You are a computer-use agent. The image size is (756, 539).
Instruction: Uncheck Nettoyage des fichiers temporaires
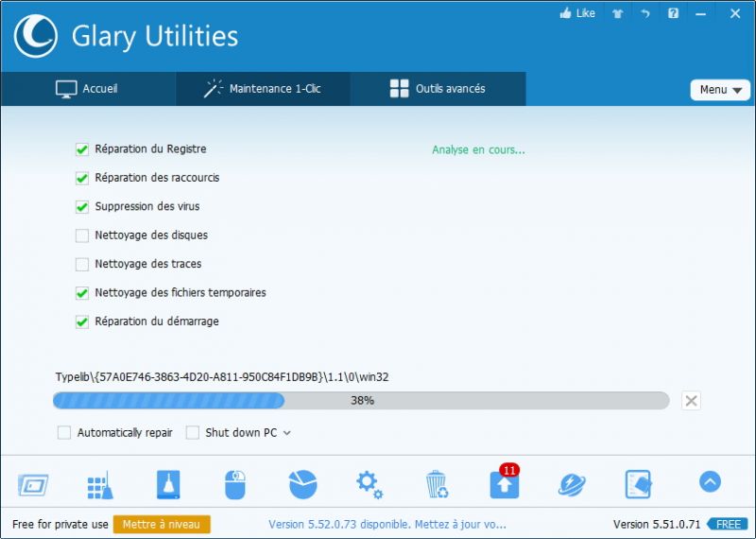pyautogui.click(x=82, y=293)
